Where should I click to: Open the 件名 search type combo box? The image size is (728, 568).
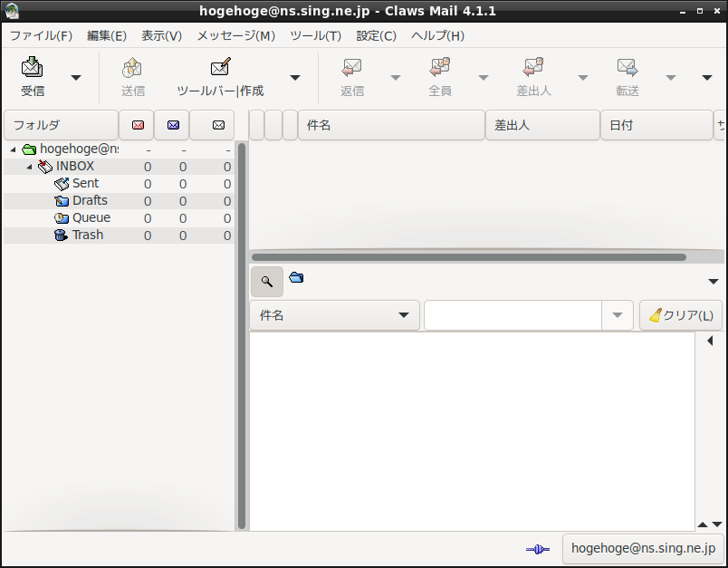click(x=334, y=315)
